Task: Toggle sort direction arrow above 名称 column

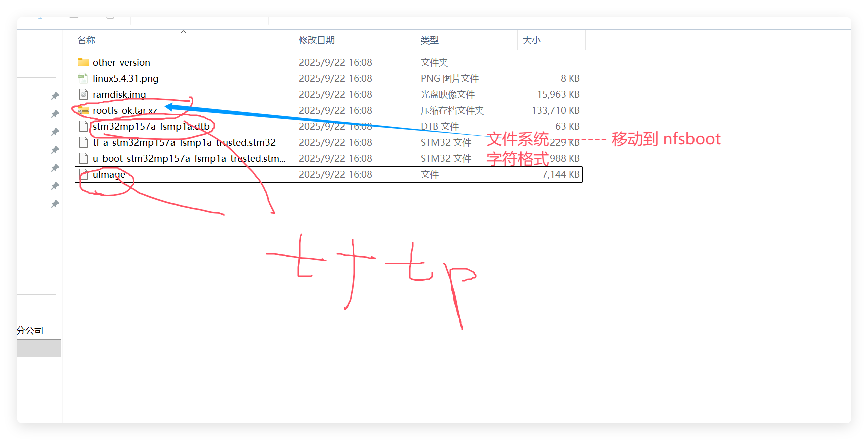Action: pyautogui.click(x=184, y=32)
